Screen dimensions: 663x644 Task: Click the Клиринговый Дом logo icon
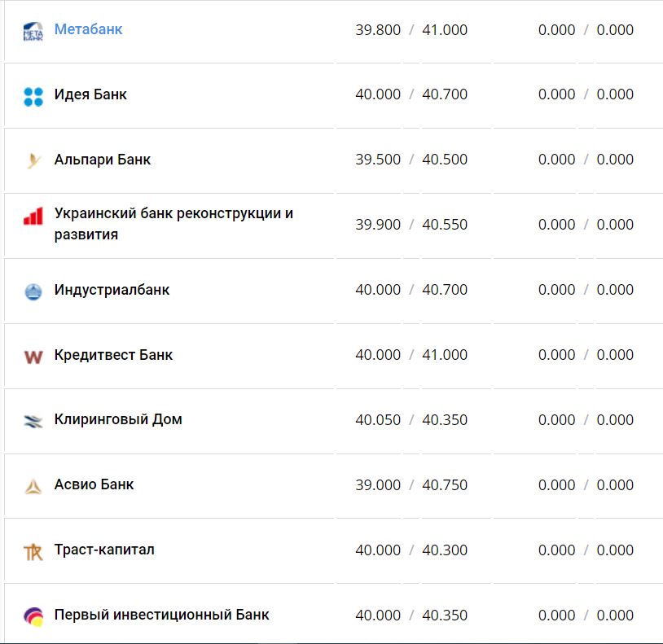33,422
